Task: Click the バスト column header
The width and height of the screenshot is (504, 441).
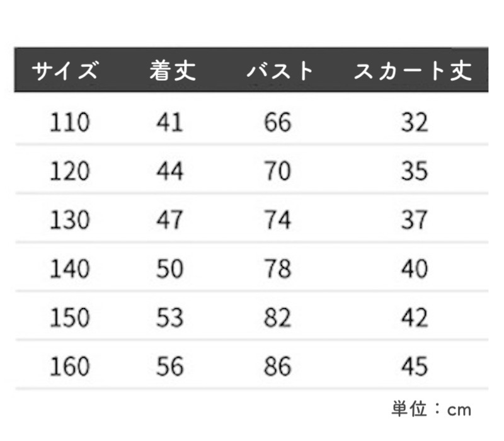Action: [280, 71]
